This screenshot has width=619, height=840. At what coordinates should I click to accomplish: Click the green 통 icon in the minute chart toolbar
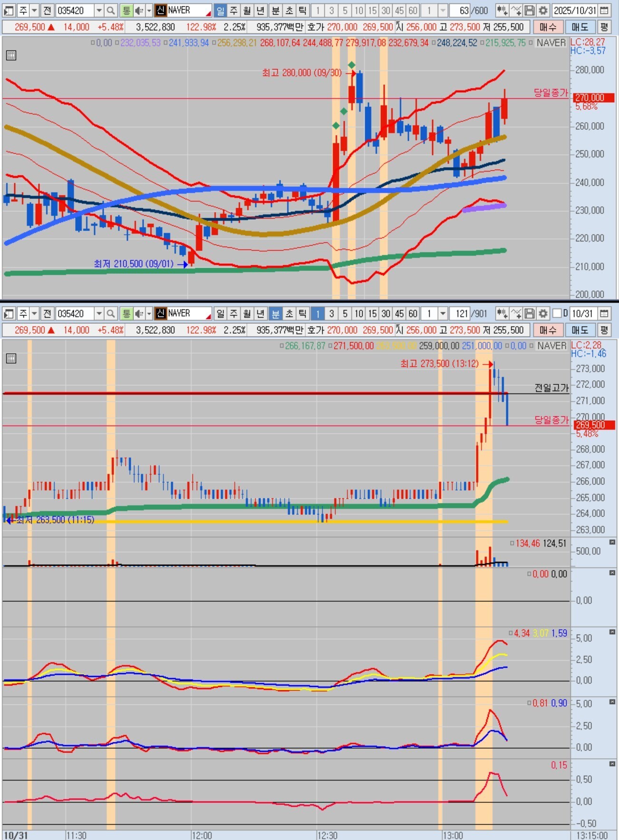click(x=126, y=314)
